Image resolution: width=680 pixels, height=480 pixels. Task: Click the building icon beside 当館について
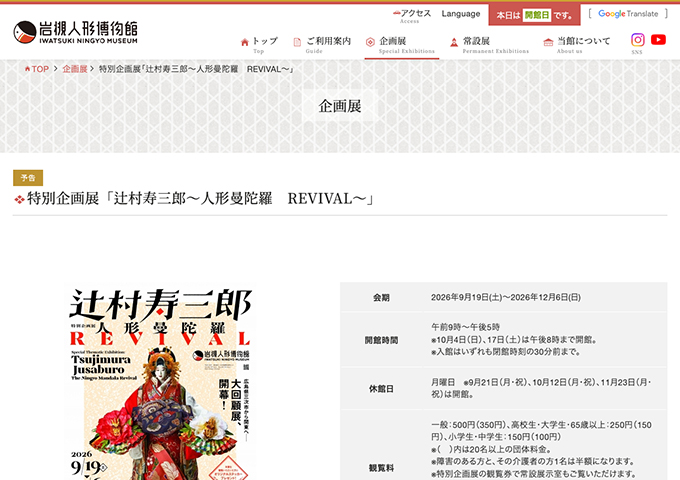pos(548,42)
